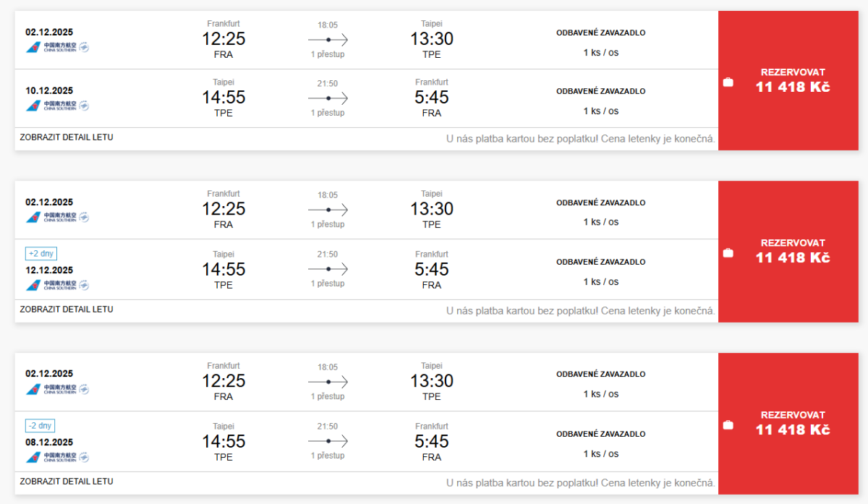Click the 12.12.2025 return date

[x=49, y=270]
